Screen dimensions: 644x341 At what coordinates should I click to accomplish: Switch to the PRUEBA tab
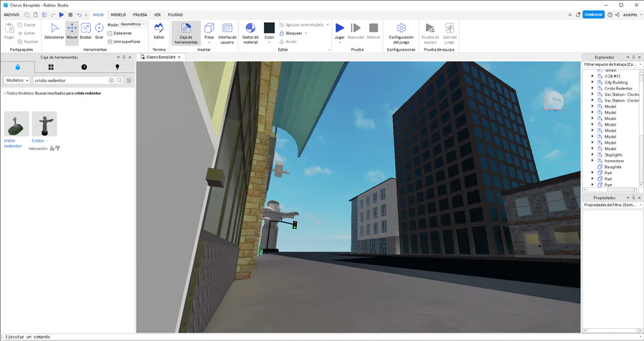coord(140,15)
